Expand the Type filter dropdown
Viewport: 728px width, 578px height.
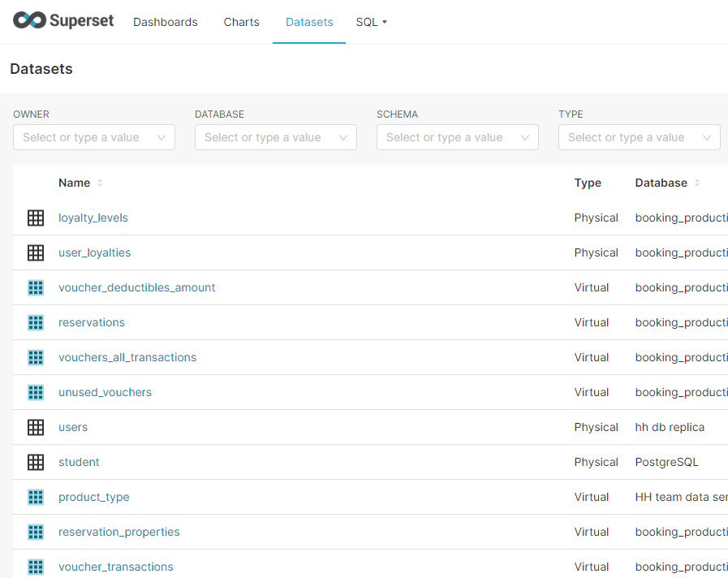point(639,137)
